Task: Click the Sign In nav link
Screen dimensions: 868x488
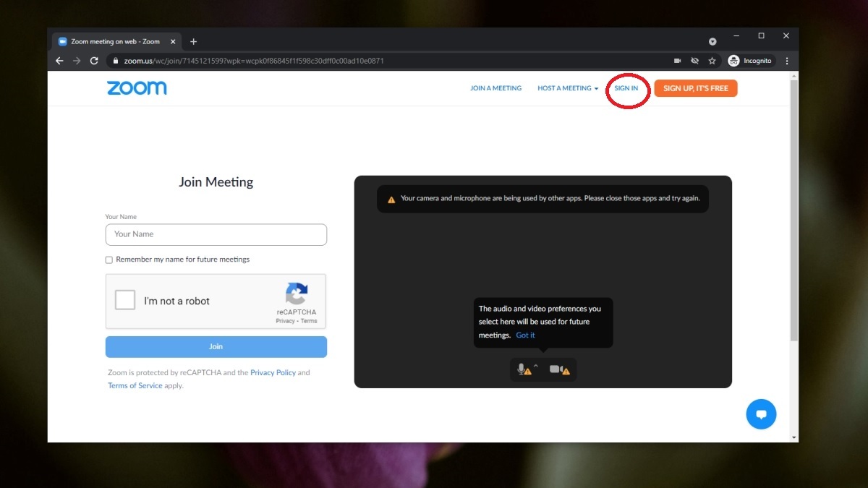Action: click(626, 88)
